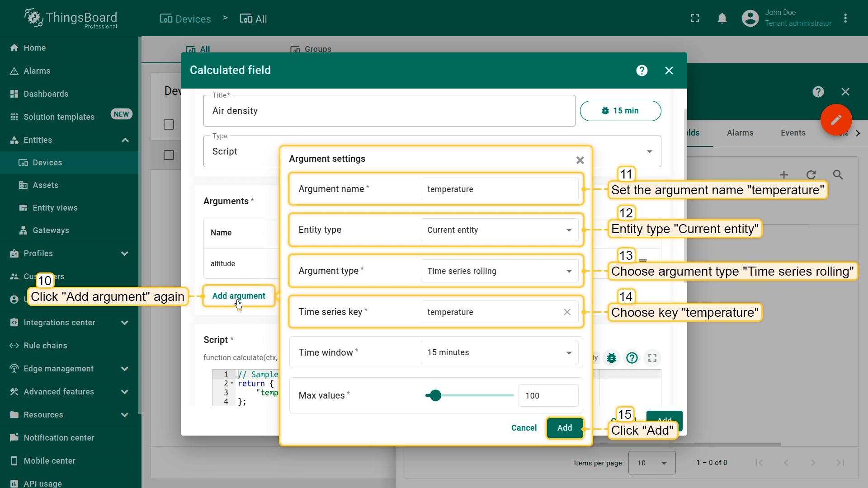This screenshot has width=868, height=488.
Task: Click the plus add icon in panel
Action: pos(784,175)
